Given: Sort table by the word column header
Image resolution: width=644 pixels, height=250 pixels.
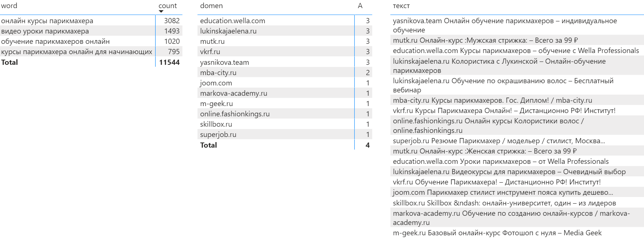Looking at the screenshot, I should tap(9, 6).
